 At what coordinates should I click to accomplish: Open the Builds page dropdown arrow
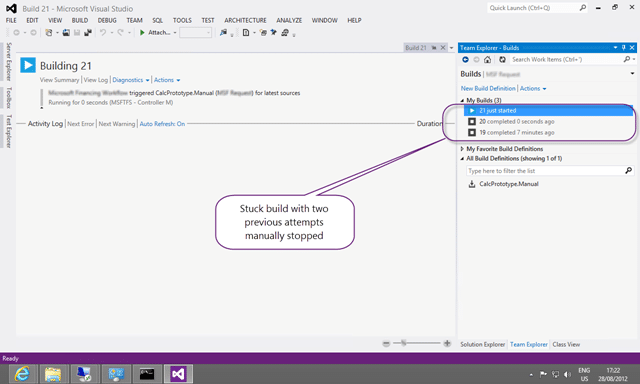point(632,73)
